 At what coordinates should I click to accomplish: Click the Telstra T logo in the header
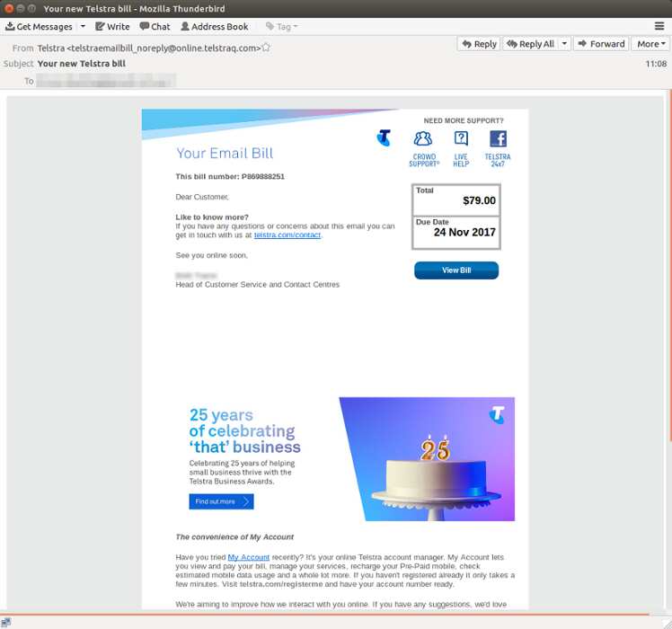coord(384,138)
